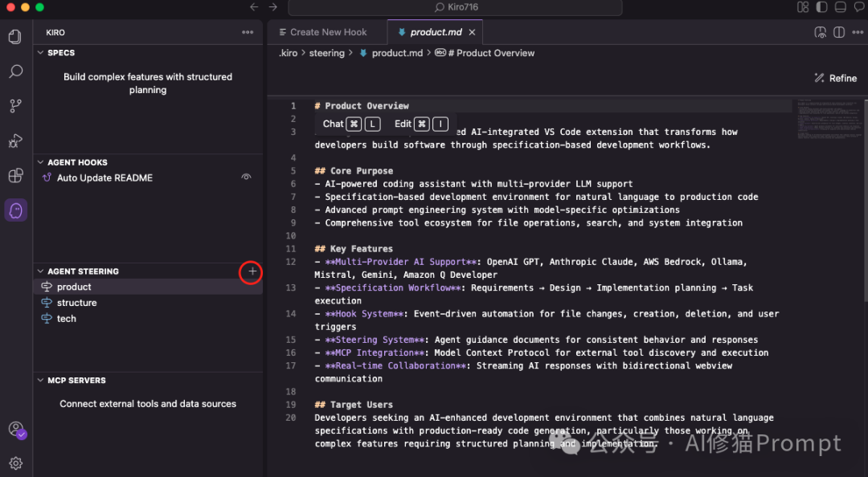
Task: Click the "Comprehensive tool ecosystem" line
Action: [x=529, y=223]
